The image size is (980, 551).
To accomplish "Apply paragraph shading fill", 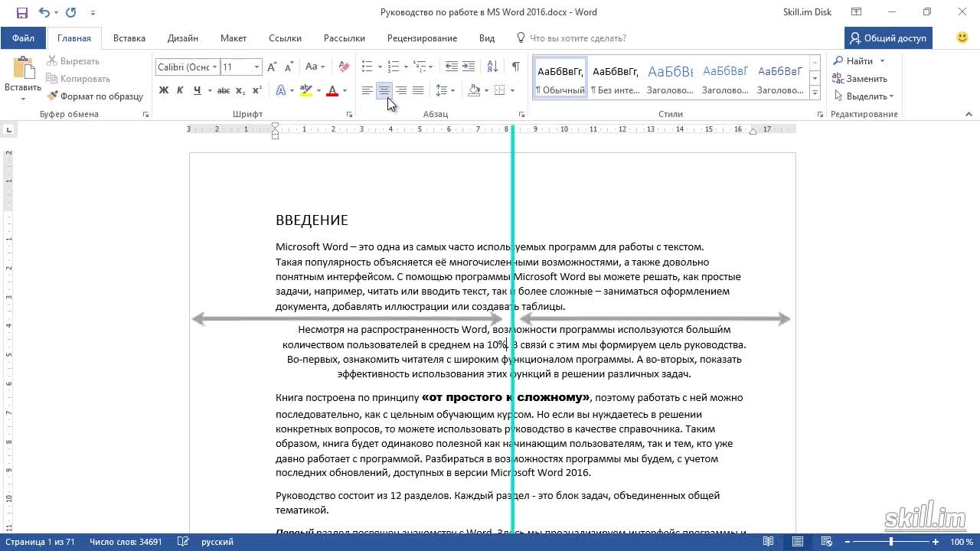I will point(474,90).
